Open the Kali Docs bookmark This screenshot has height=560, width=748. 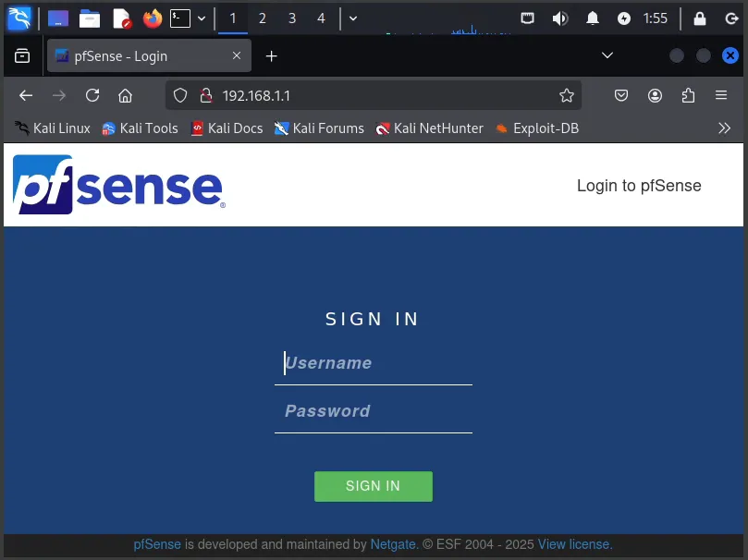coord(227,128)
